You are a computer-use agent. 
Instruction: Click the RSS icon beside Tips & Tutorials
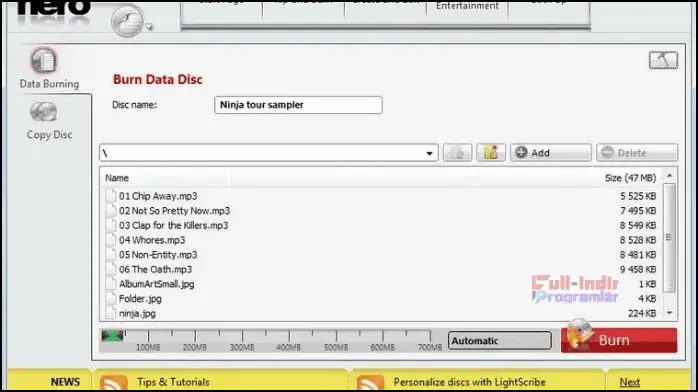pyautogui.click(x=114, y=383)
